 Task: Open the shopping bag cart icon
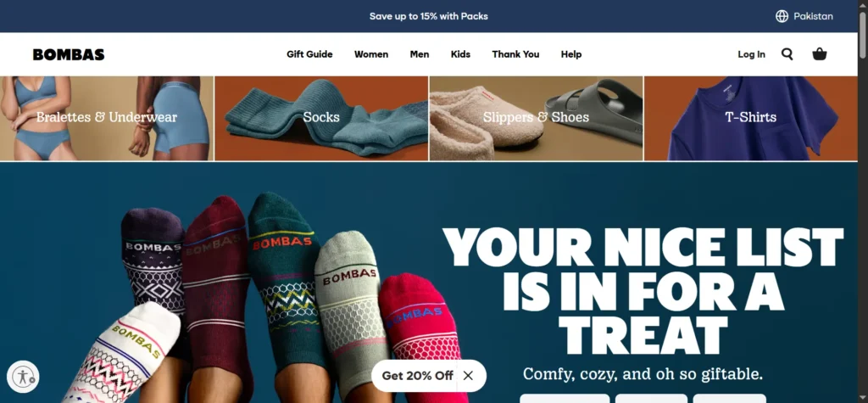(820, 53)
